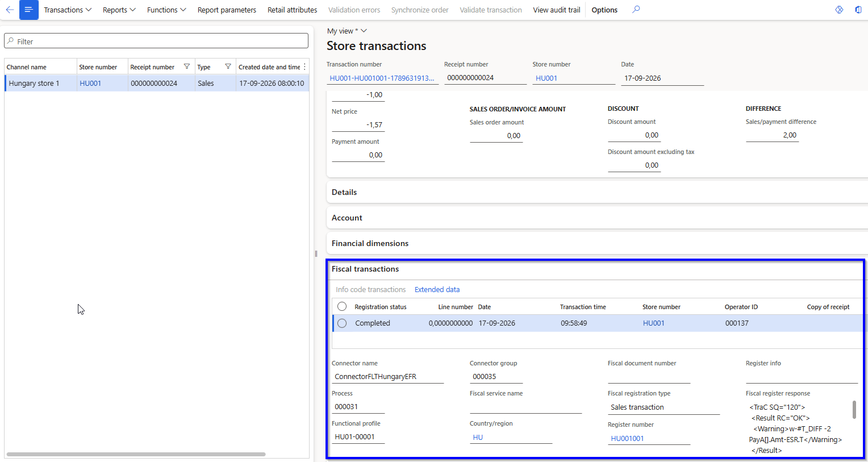Screen dimensions: 868x462
Task: Click the Type column filter icon
Action: point(228,66)
